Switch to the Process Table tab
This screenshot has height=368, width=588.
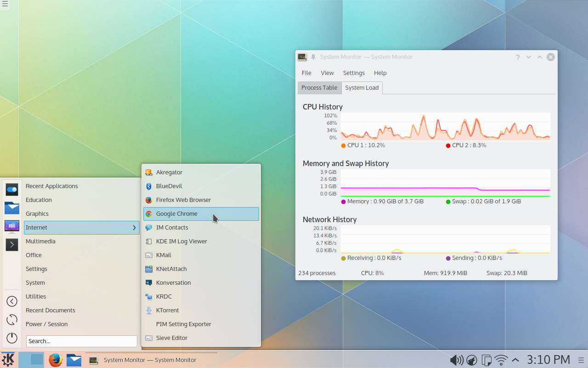[319, 87]
